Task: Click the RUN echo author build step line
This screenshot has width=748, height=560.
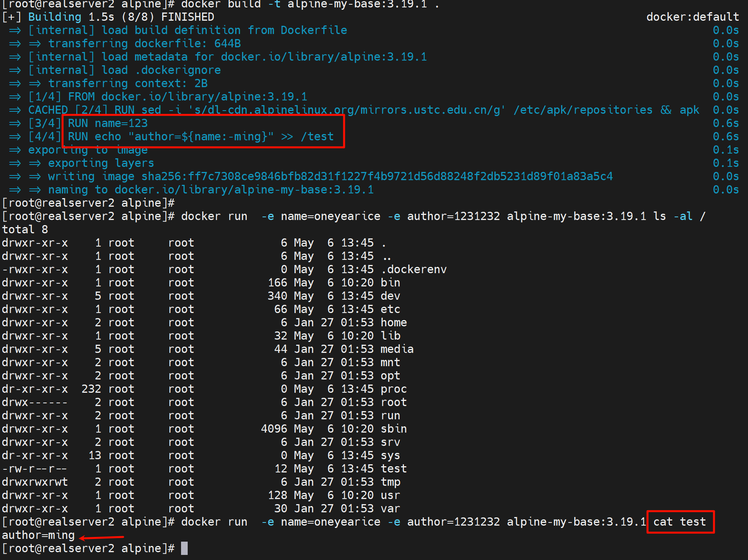Action: coord(201,136)
